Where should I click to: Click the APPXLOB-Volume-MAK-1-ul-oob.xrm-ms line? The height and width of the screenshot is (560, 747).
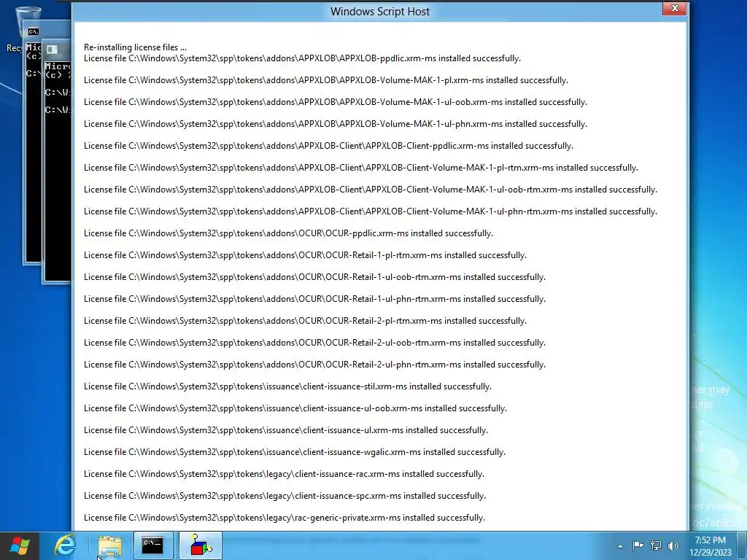pyautogui.click(x=336, y=102)
